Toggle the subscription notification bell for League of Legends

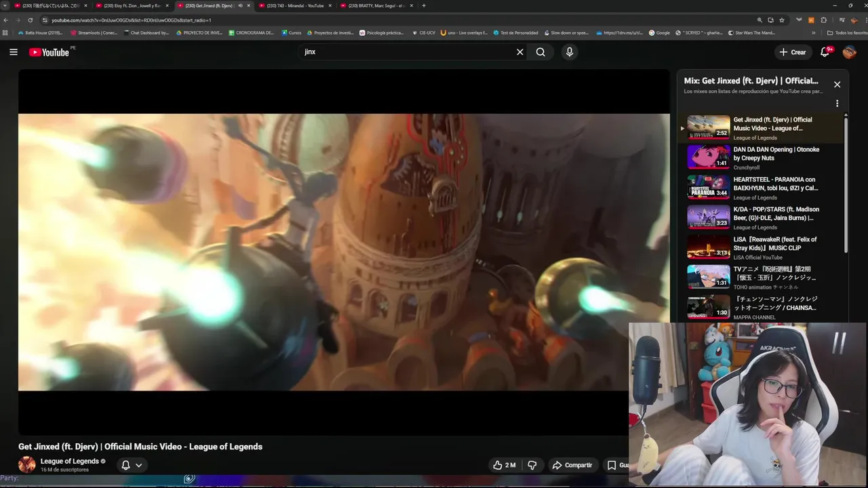[x=125, y=465]
